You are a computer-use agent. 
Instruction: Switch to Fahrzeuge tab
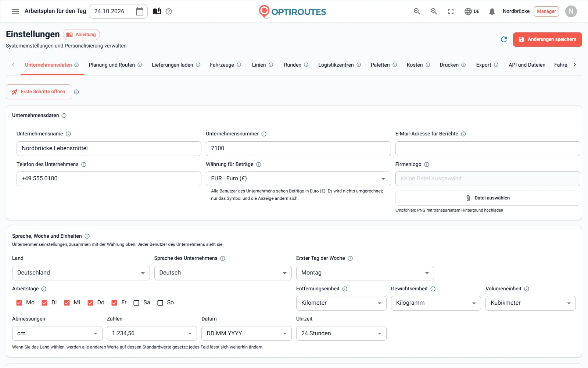click(225, 65)
